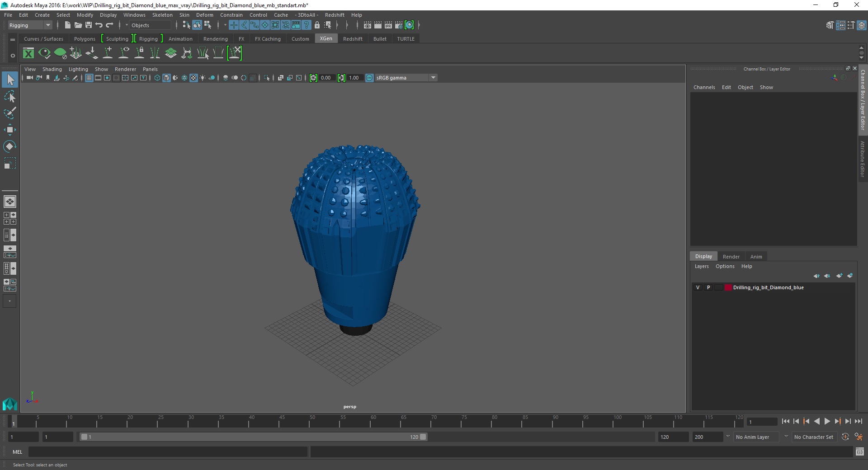Click the New Scene icon

click(67, 25)
